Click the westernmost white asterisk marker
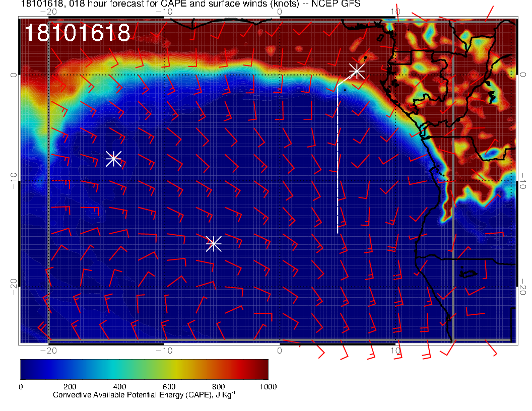This screenshot has height=411, width=532. 113,159
